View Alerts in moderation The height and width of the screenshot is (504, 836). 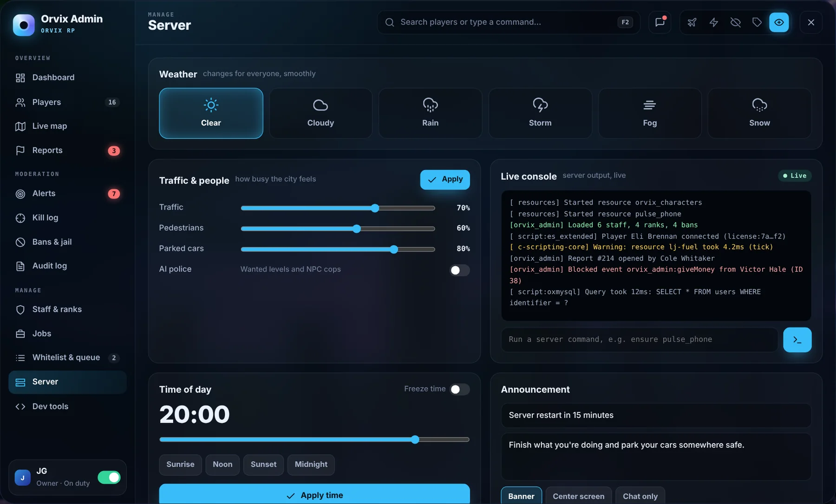(x=67, y=194)
